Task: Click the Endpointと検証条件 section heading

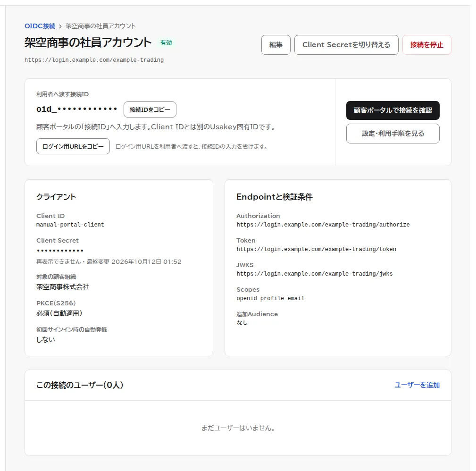Action: [x=275, y=197]
